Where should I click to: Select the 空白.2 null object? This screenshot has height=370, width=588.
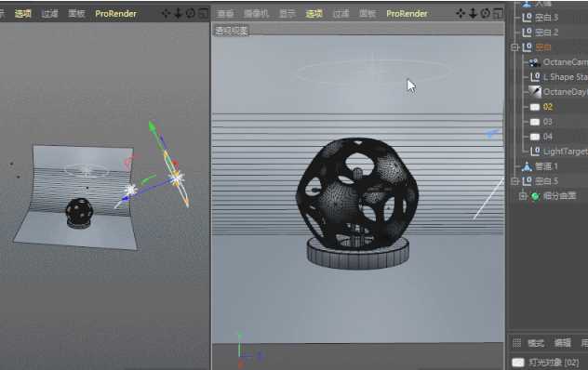click(547, 33)
